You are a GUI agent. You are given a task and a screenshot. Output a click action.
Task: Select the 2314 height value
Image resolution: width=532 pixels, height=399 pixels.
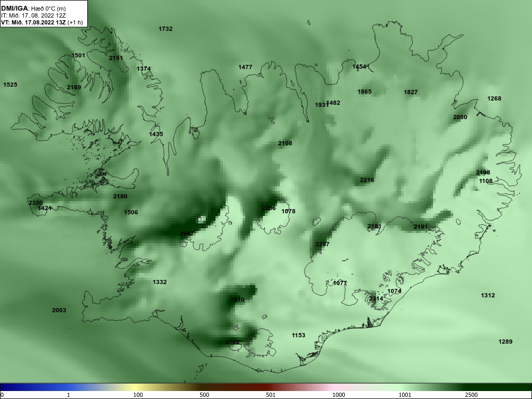click(376, 298)
